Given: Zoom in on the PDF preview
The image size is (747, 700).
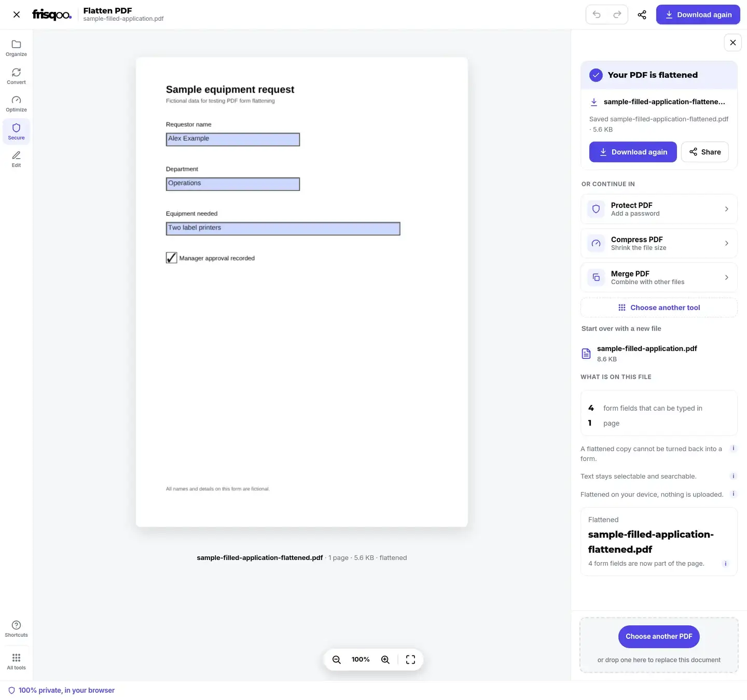Looking at the screenshot, I should (385, 660).
